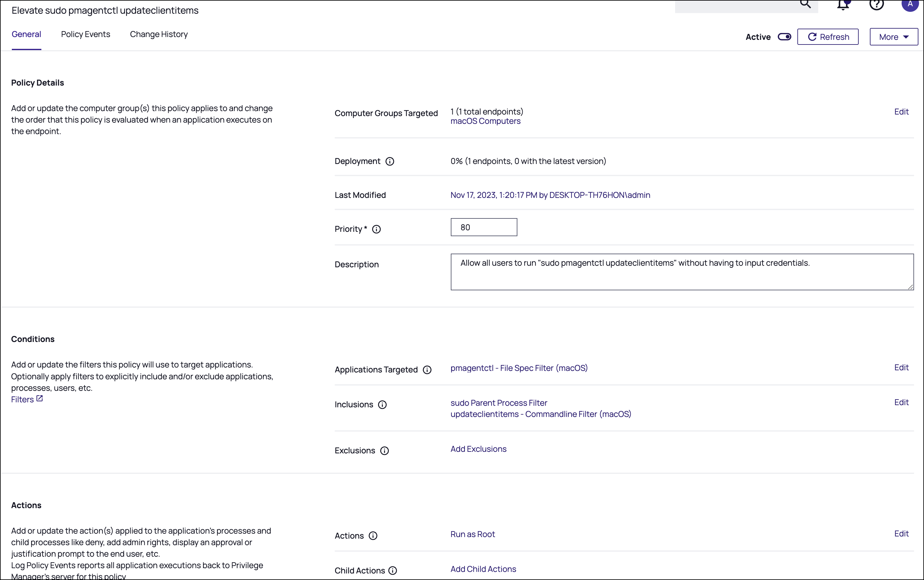Click the Priority info icon
The width and height of the screenshot is (924, 580).
pos(376,229)
